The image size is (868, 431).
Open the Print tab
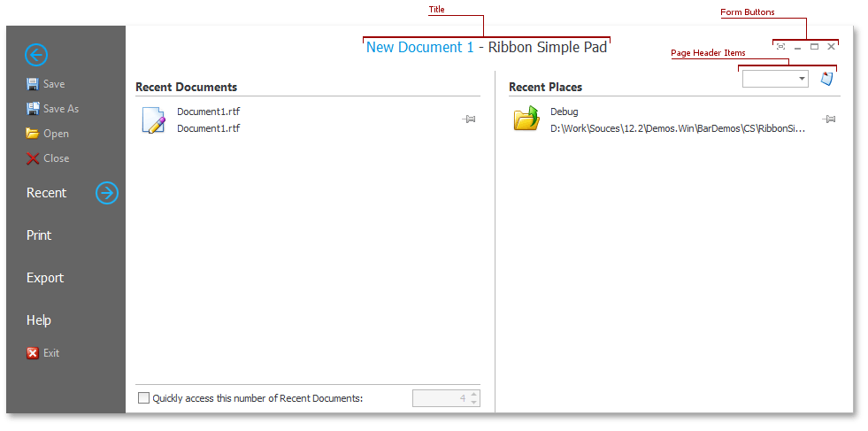coord(39,235)
